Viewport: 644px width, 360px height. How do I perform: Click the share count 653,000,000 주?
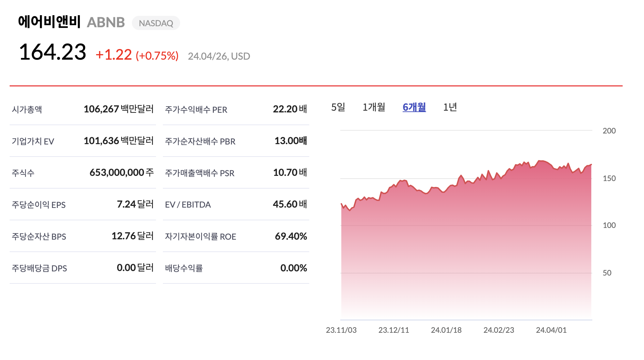pos(122,172)
